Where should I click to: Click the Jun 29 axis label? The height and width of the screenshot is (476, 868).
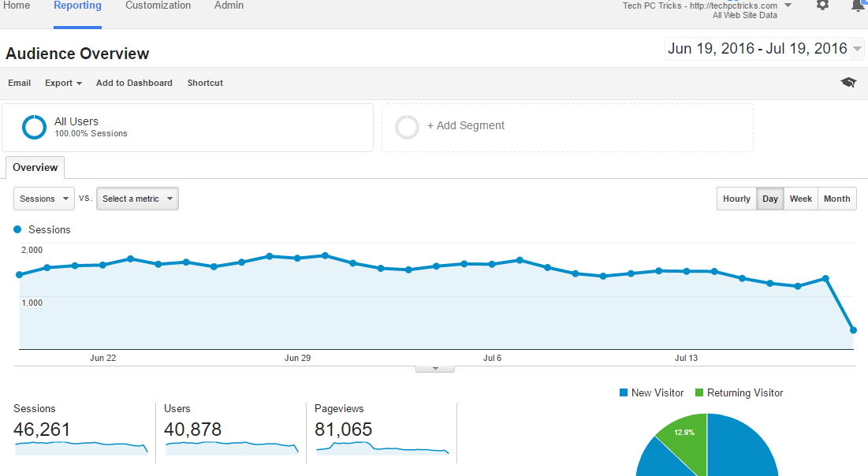click(297, 358)
